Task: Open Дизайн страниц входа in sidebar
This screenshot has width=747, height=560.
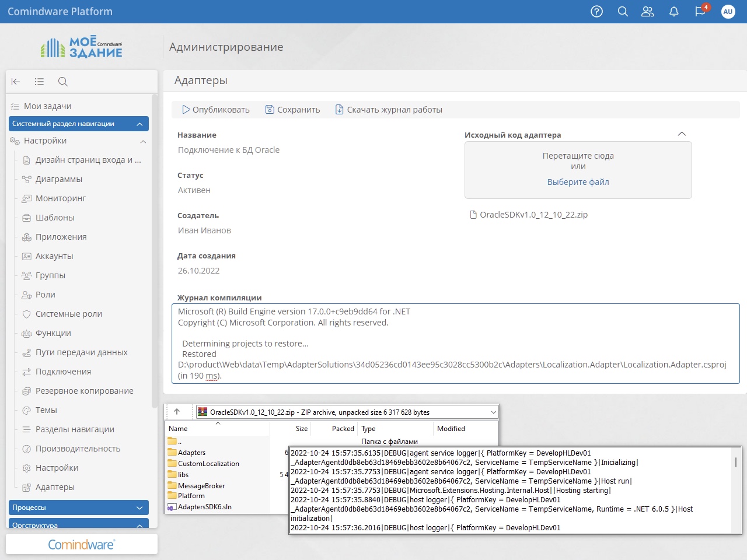Action: click(88, 160)
